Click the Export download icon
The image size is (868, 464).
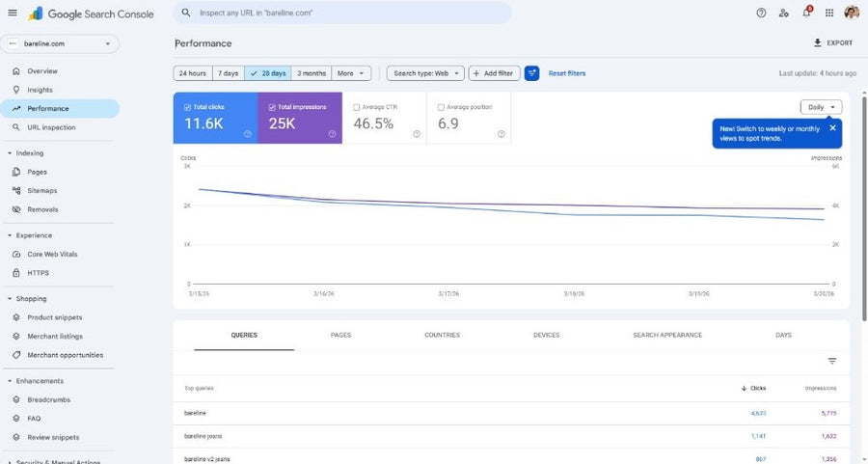pos(817,42)
